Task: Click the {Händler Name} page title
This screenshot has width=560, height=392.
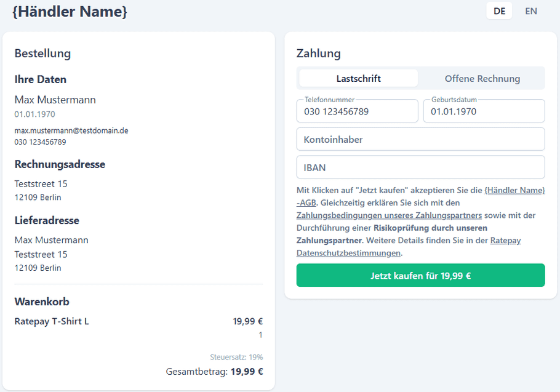Action: 70,12
